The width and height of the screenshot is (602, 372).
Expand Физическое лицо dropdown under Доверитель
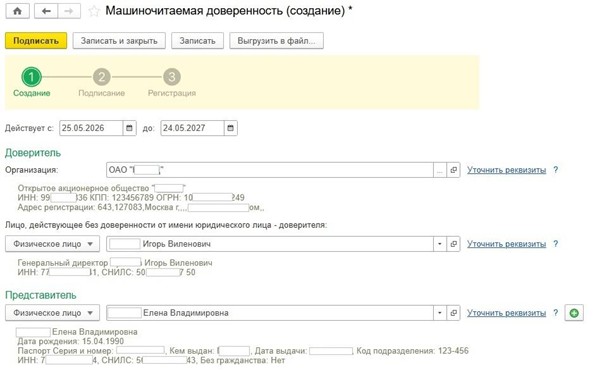52,244
